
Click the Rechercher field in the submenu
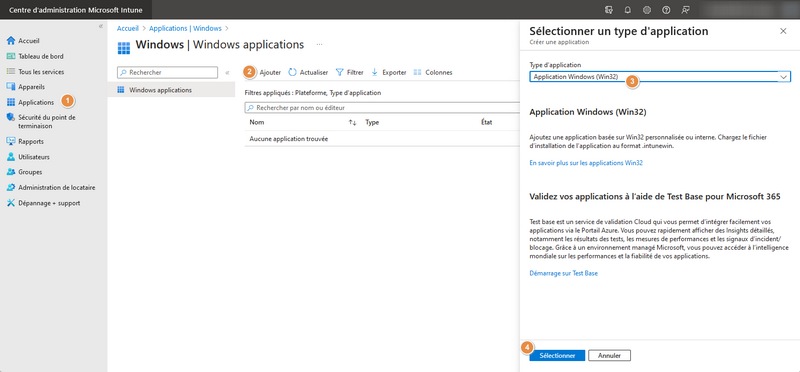click(x=167, y=72)
